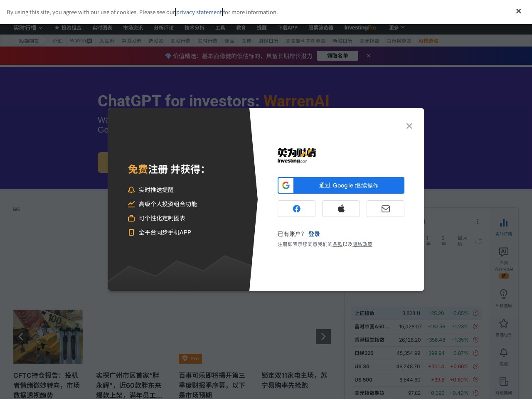The image size is (532, 399).
Task: Open the 技术分析 menu item
Action: 194,28
